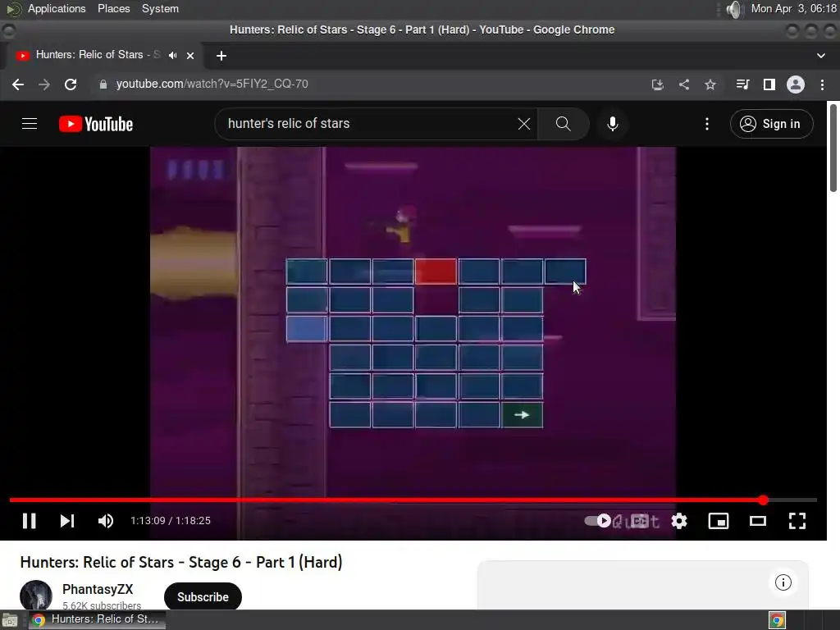Screen dimensions: 840x630
Task: Open system volume speaker icon
Action: coord(735,9)
